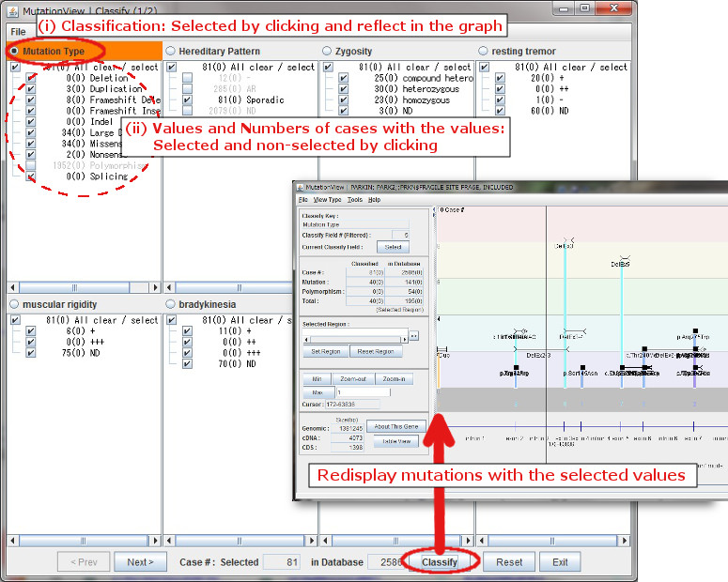Open the Tools menu in MutationView
728x582 pixels.
pyautogui.click(x=354, y=200)
